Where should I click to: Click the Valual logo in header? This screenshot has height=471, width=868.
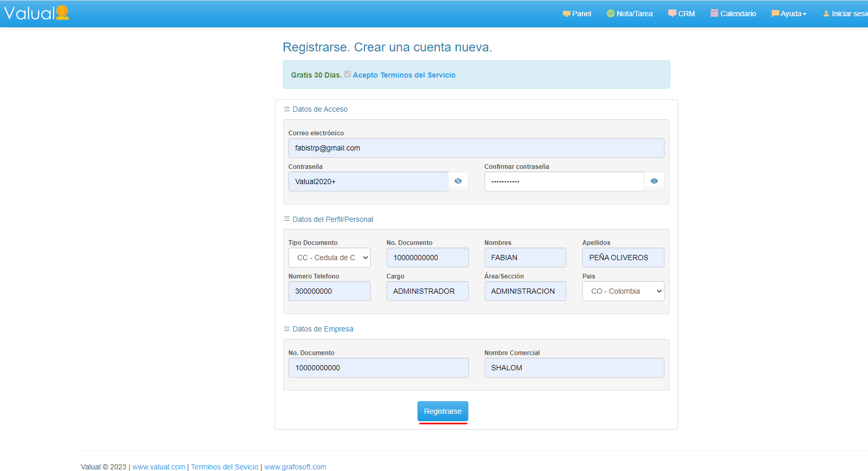coord(37,13)
